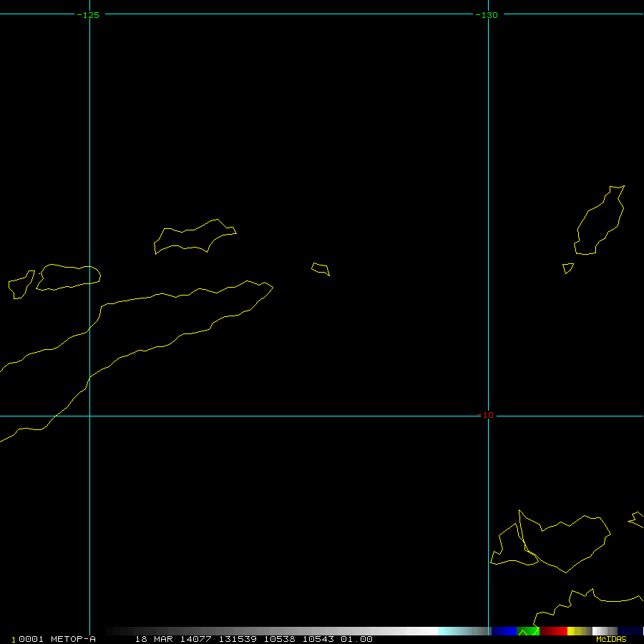Viewport: 644px width, 644px height.
Task: Select the green segment of color bar
Action: (528, 631)
